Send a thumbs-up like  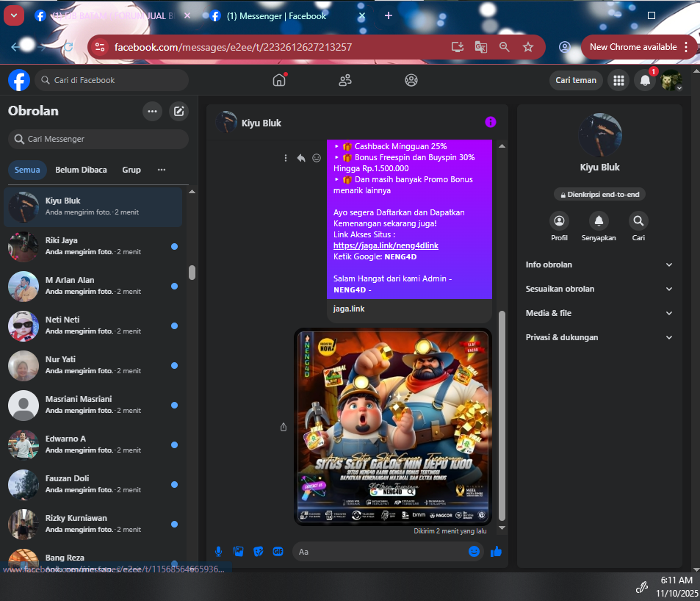point(496,552)
